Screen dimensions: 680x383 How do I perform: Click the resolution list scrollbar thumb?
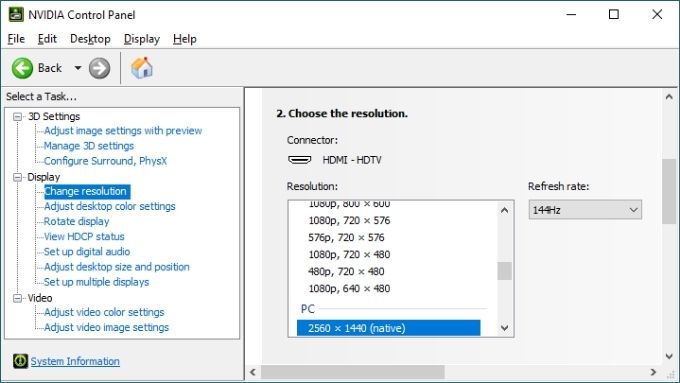click(x=504, y=271)
